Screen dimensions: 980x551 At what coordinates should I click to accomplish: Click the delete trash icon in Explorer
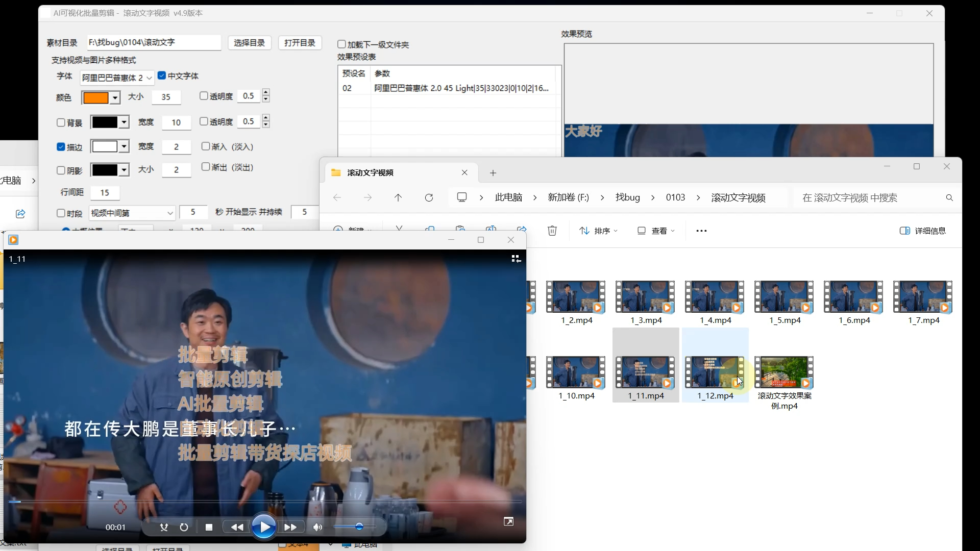(x=552, y=231)
